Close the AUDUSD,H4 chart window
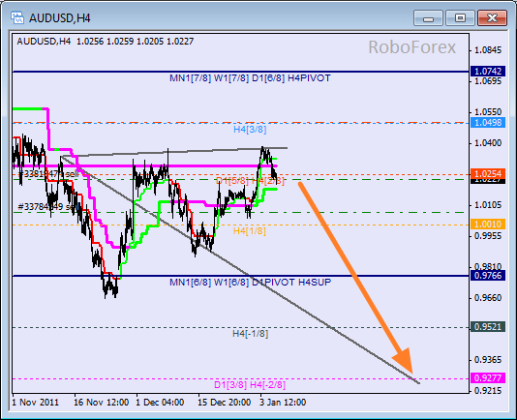 (x=492, y=17)
